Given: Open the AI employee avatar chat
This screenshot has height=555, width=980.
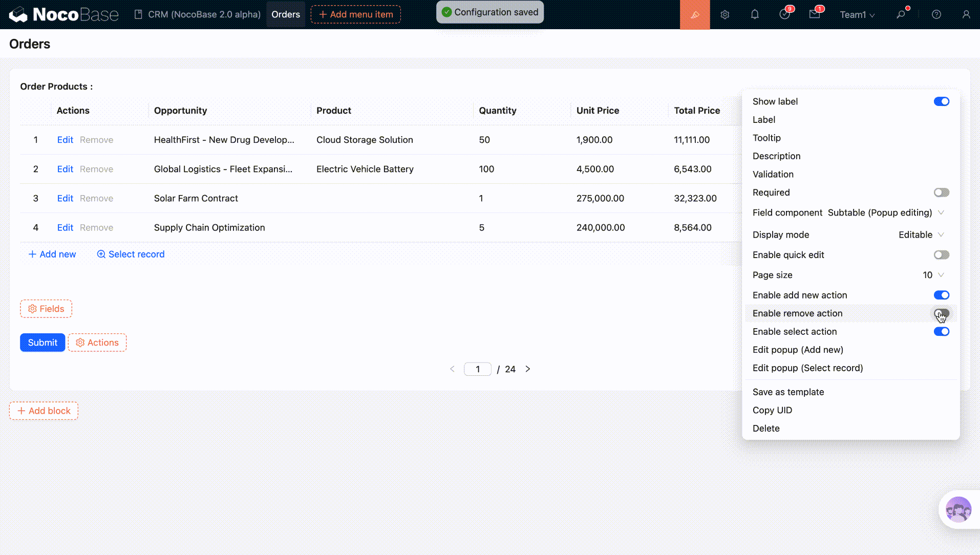Looking at the screenshot, I should [x=958, y=509].
